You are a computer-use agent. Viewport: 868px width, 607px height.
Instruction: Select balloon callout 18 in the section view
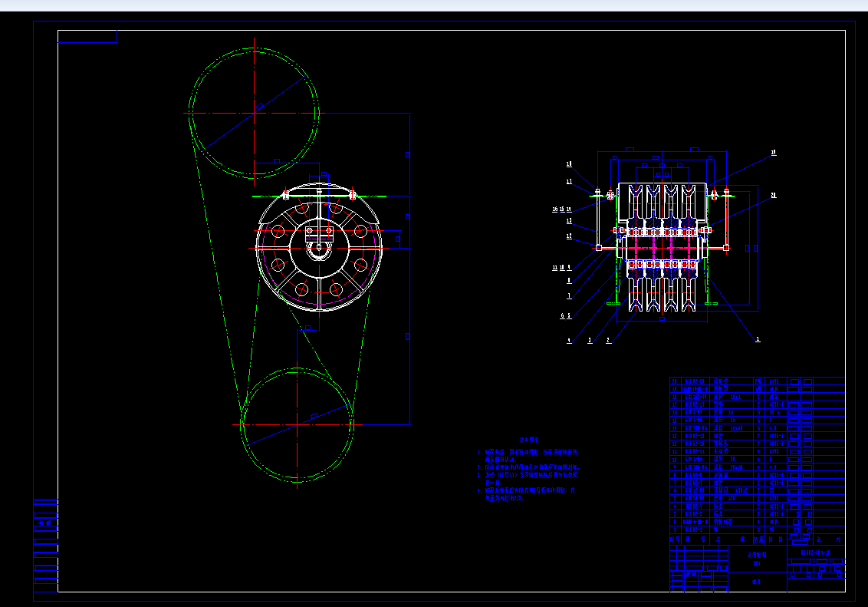click(x=569, y=164)
